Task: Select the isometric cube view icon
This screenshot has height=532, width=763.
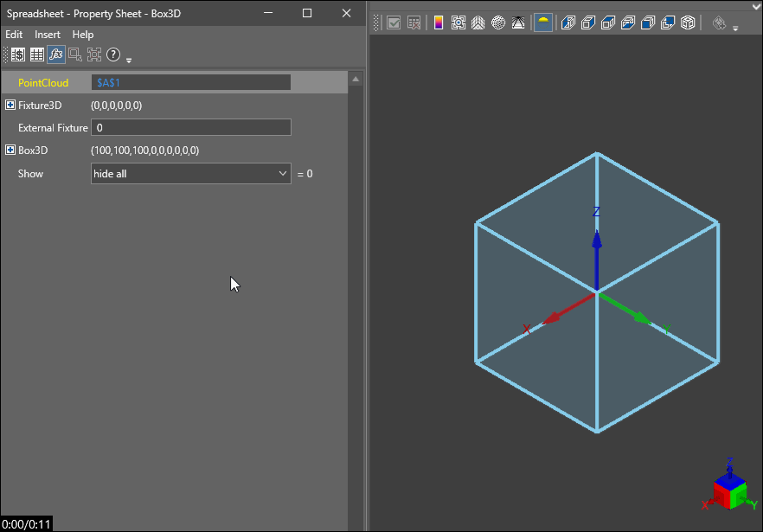Action: point(688,23)
